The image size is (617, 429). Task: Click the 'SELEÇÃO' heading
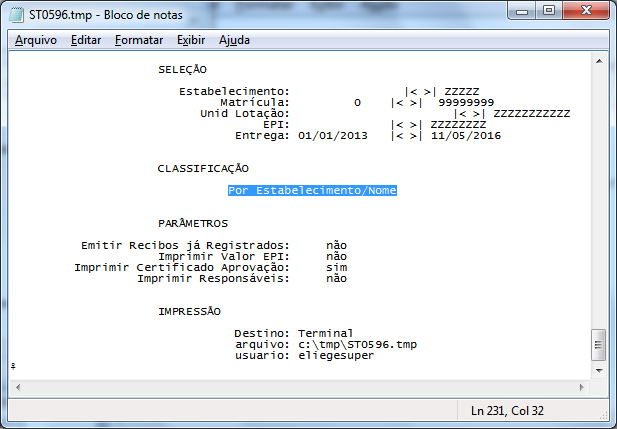click(x=182, y=69)
